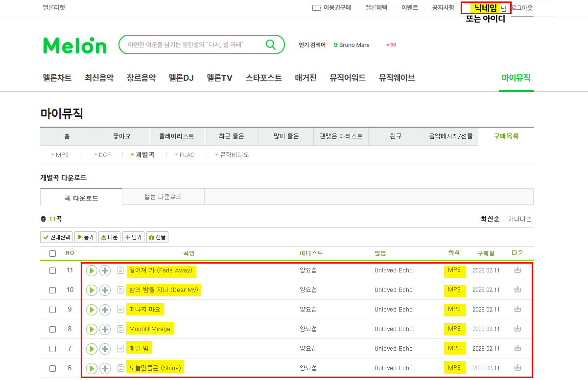
Task: Download 오늘만큼은 (Shine) via download icon
Action: (517, 368)
